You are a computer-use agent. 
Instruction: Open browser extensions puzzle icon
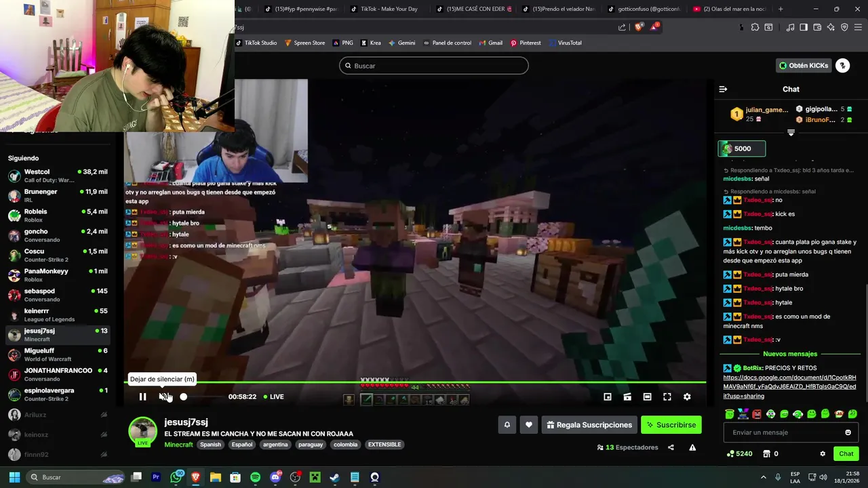coord(755,27)
